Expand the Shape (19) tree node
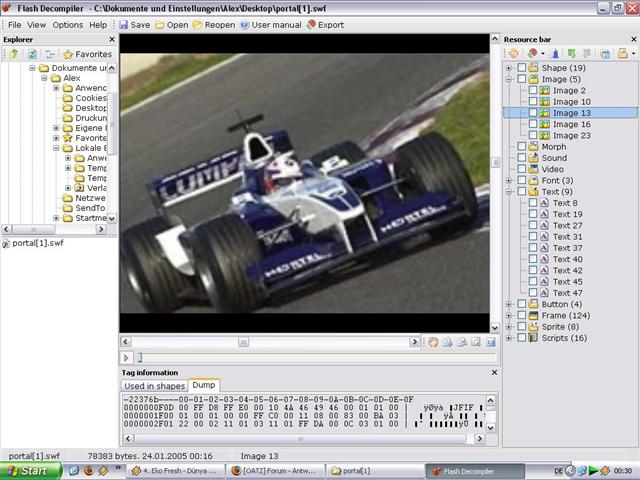The height and width of the screenshot is (480, 640). pos(509,68)
